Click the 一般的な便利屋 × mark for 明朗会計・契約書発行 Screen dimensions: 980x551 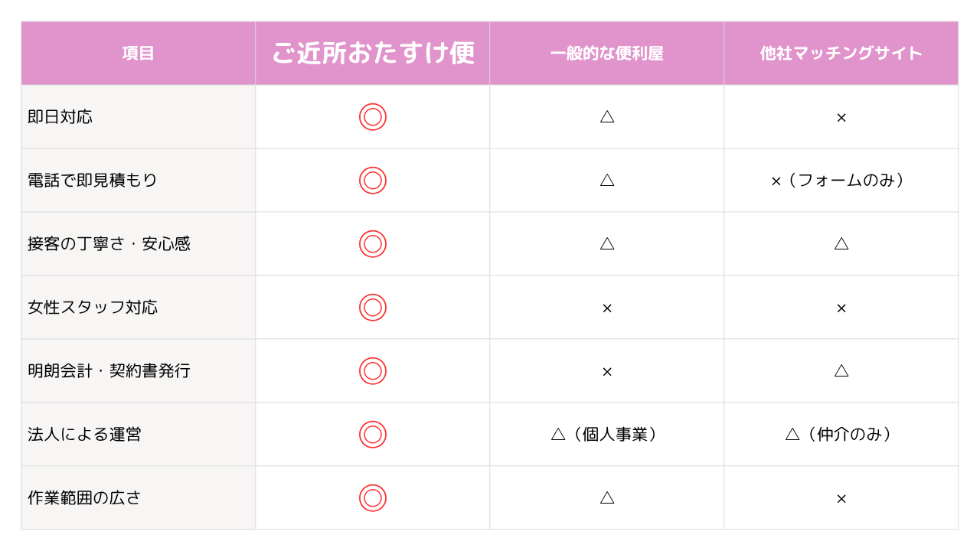[607, 372]
